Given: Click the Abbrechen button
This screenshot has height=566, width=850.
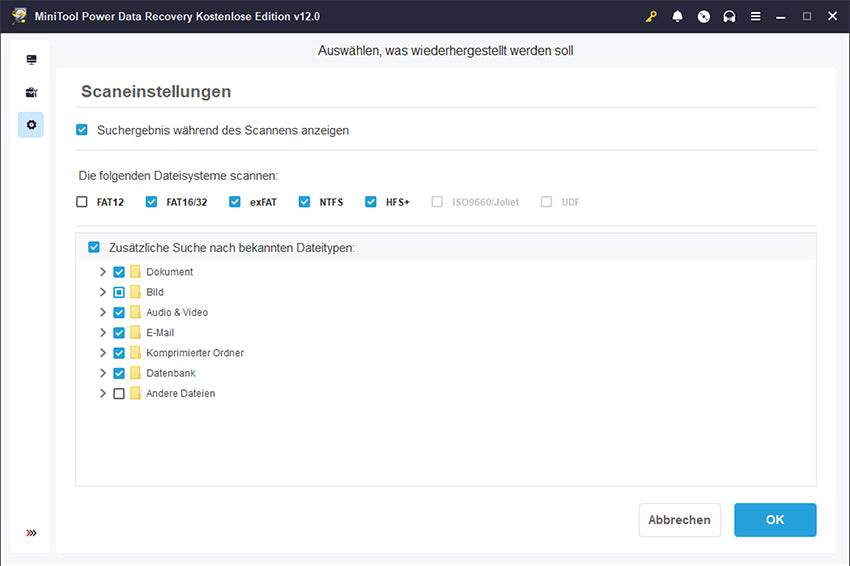Looking at the screenshot, I should tap(679, 520).
